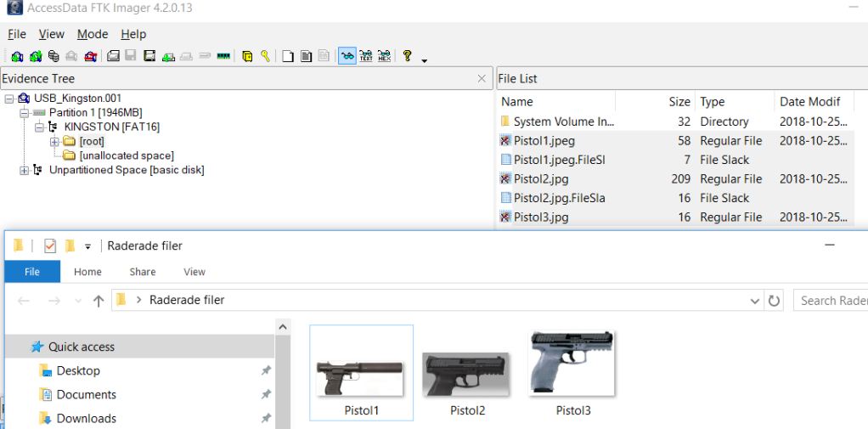The image size is (868, 429).
Task: Open Documents in Quick access sidebar
Action: click(x=86, y=394)
